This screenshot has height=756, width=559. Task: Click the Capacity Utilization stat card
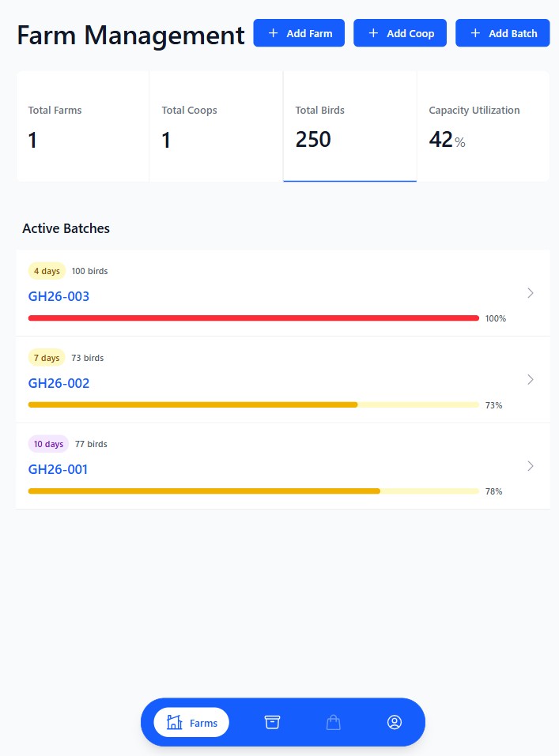(482, 126)
